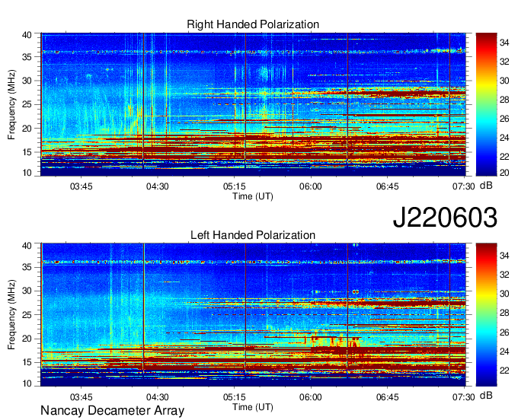Click '06:00' time tick on Left Handed plot
The image size is (518, 420).
coord(311,397)
